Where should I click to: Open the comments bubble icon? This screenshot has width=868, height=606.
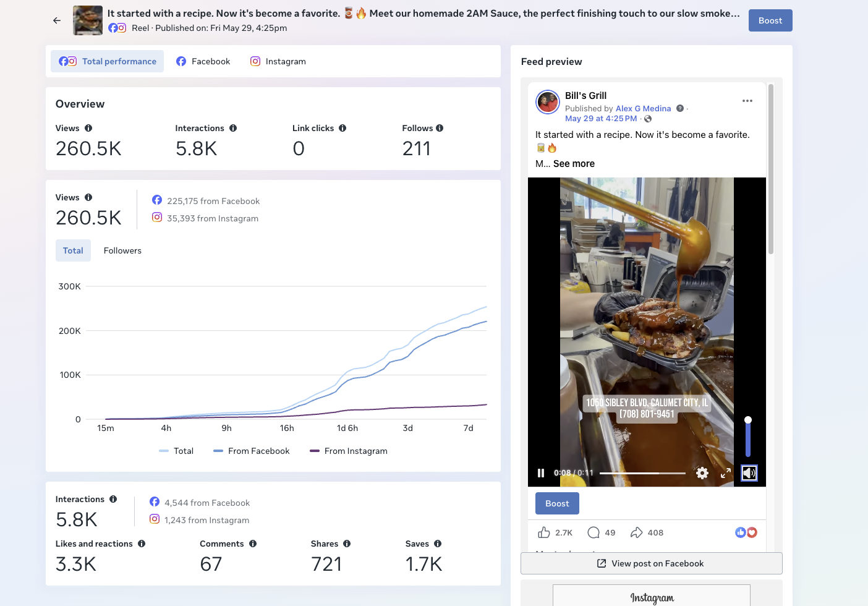pyautogui.click(x=594, y=532)
